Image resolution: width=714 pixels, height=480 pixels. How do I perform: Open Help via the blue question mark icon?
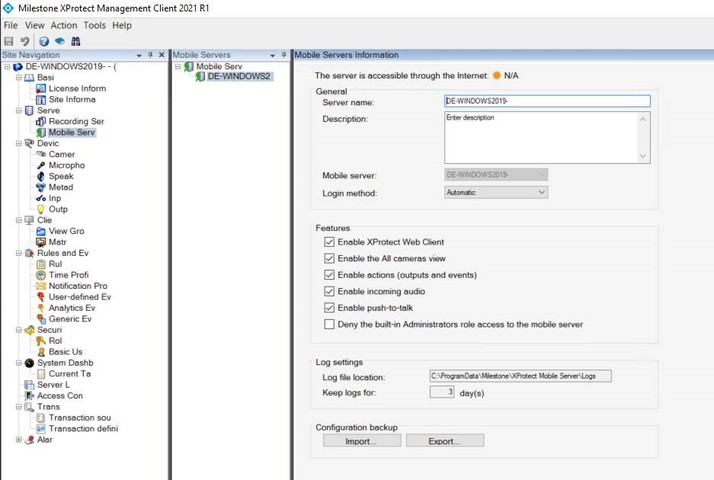(x=43, y=41)
